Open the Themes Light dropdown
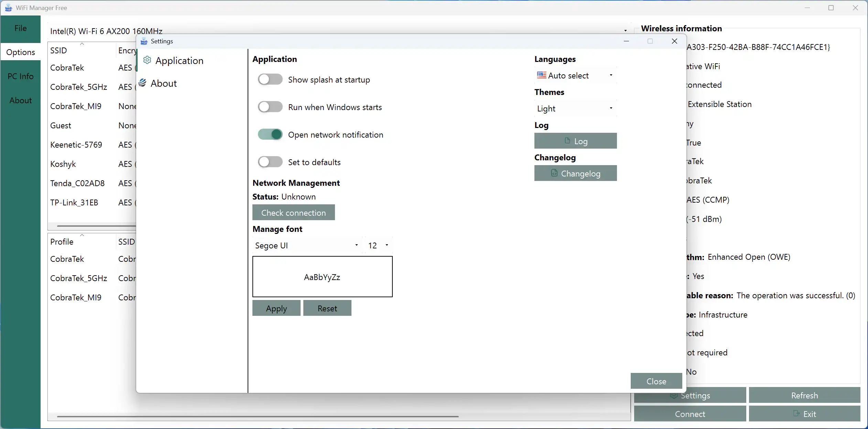 (x=575, y=108)
